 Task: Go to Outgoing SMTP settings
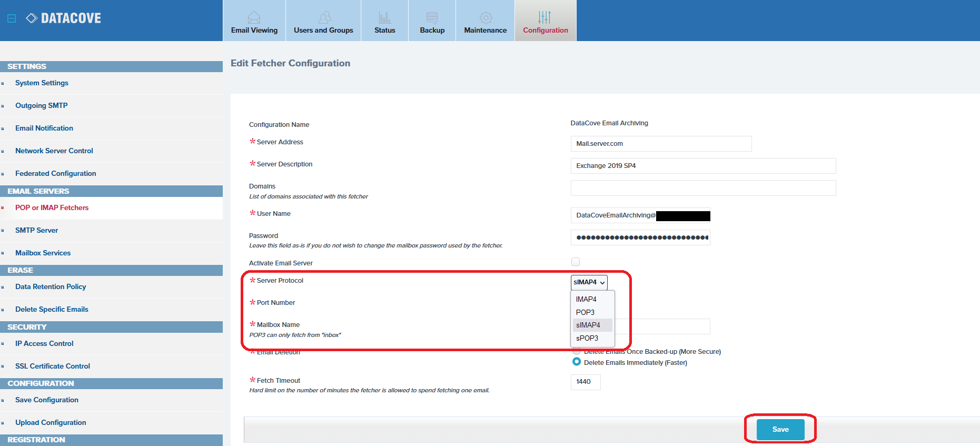click(x=42, y=106)
